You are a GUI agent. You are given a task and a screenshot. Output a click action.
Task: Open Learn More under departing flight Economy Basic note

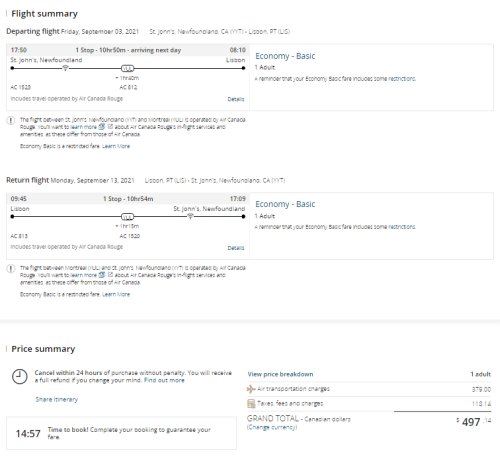(116, 146)
